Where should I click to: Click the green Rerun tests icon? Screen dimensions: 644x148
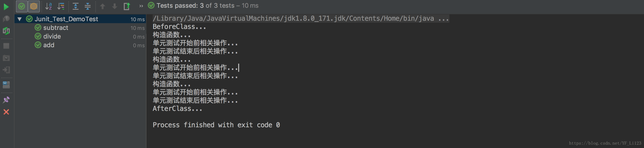coord(6,7)
